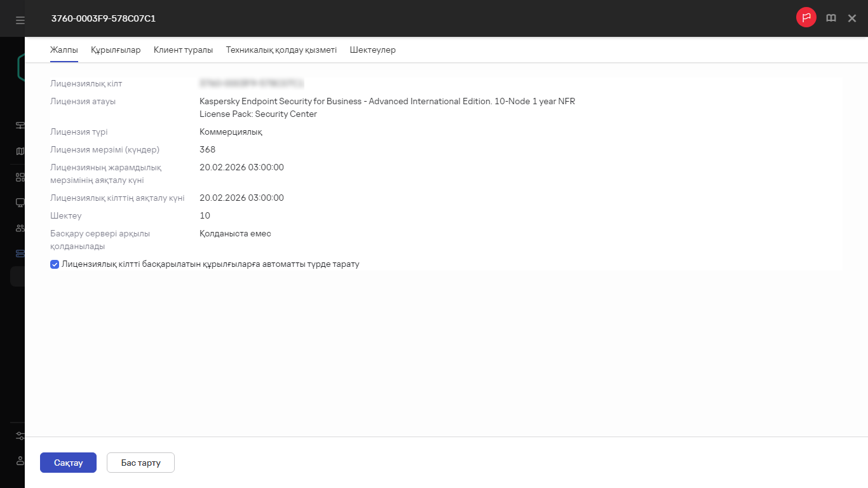The image size is (868, 488).
Task: Open the help book icon
Action: tap(831, 18)
